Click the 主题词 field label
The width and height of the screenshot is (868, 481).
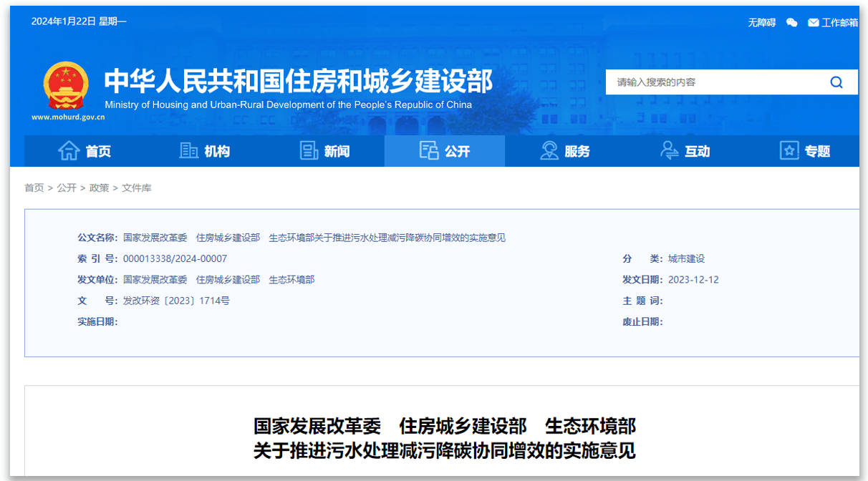tap(643, 301)
